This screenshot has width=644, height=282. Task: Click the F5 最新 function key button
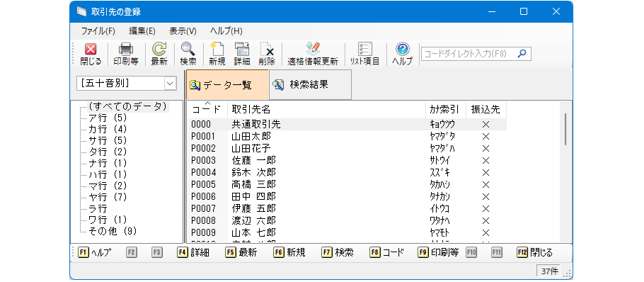[x=241, y=252]
